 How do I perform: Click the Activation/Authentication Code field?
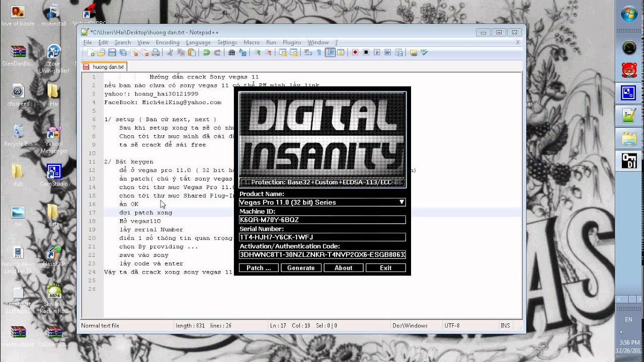[x=322, y=254]
